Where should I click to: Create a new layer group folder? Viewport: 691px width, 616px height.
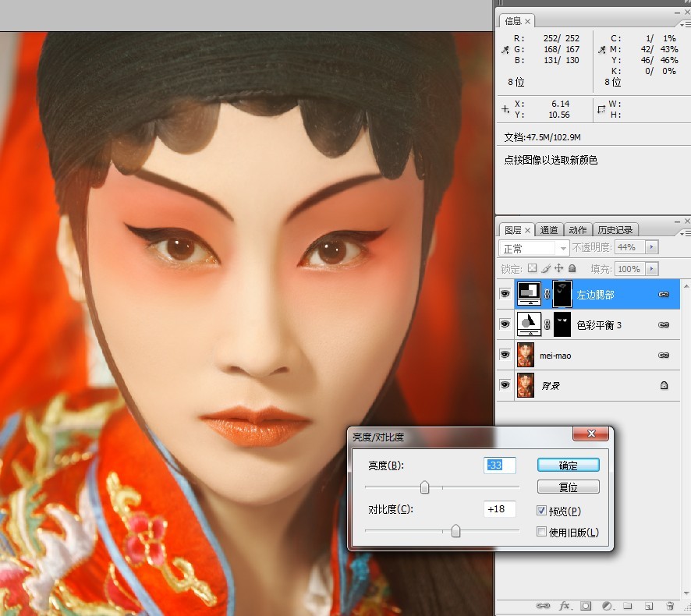click(628, 606)
